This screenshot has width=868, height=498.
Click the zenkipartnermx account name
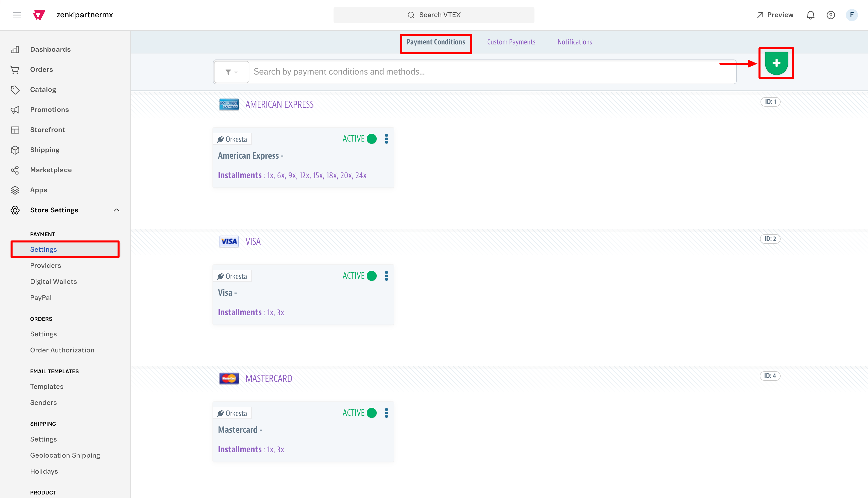point(84,15)
